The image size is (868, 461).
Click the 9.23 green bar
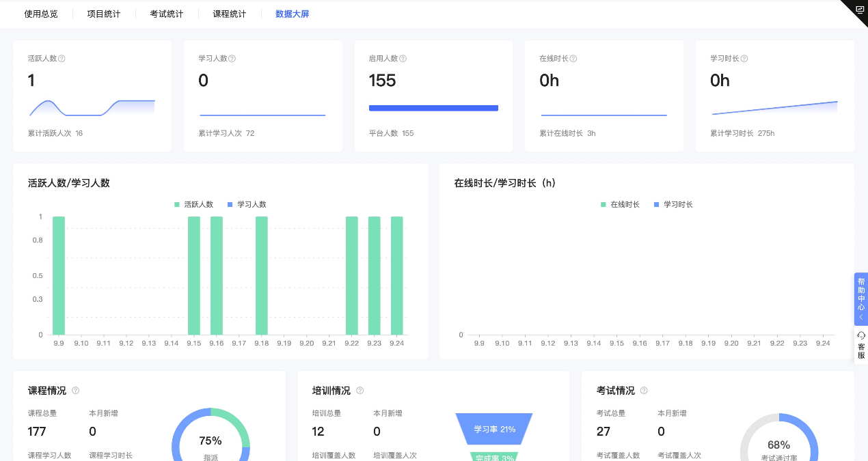(375, 275)
